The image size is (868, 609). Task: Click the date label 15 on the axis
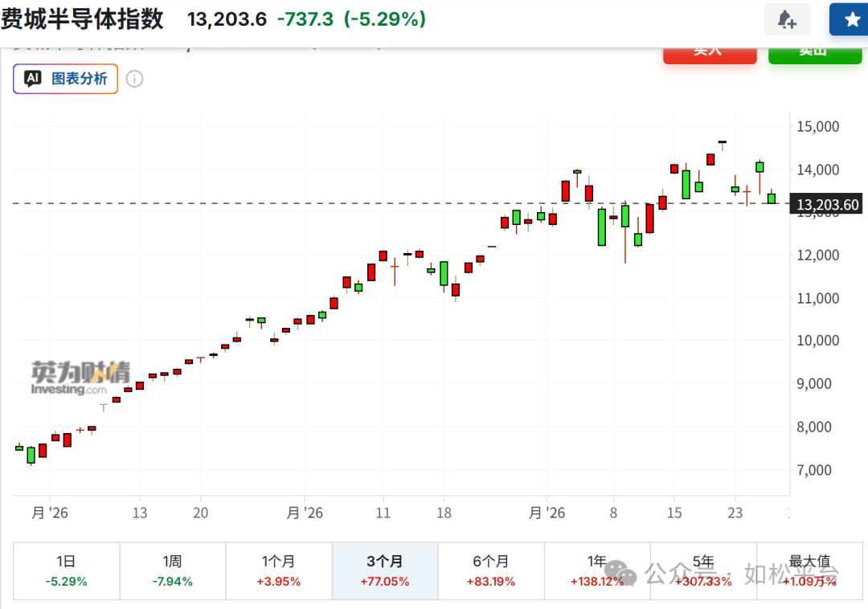pos(674,513)
